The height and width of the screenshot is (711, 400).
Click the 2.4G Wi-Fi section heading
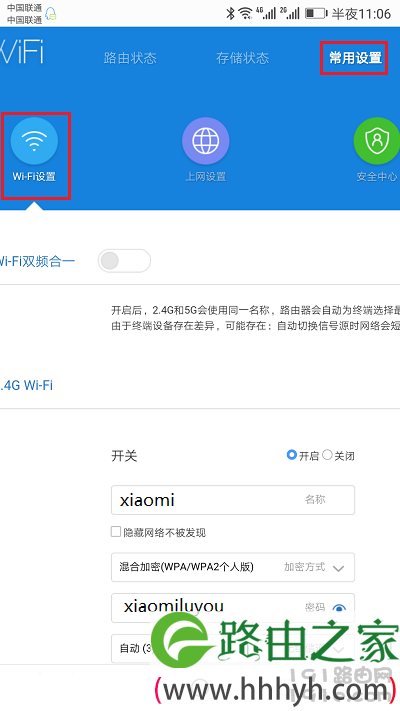[26, 385]
